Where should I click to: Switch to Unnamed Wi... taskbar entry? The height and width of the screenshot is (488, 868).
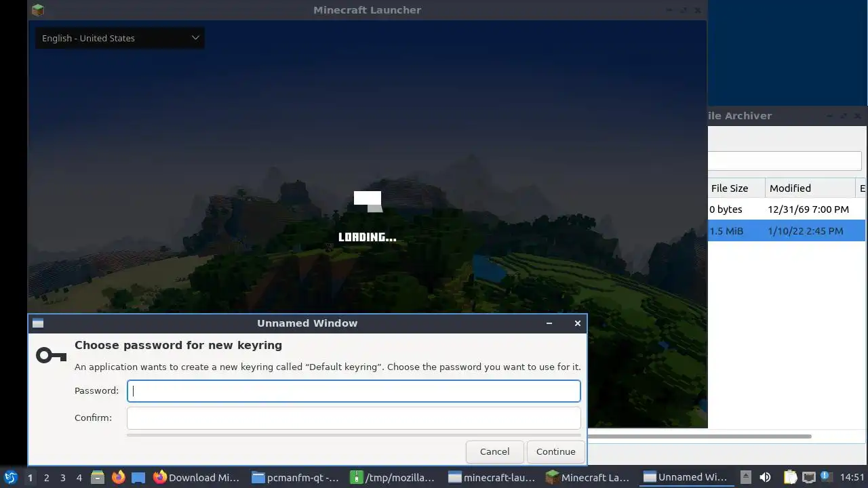coord(686,477)
